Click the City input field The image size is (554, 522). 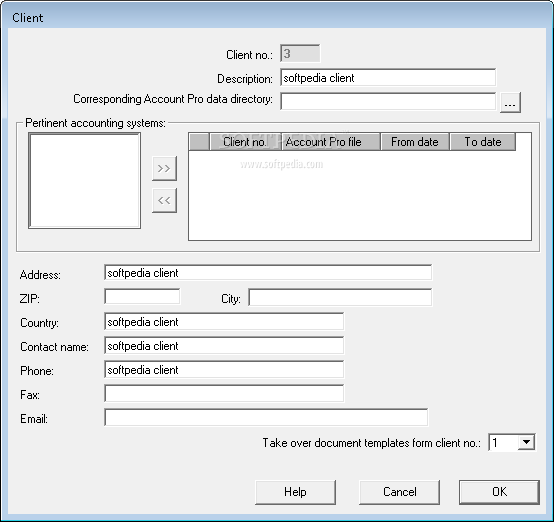click(340, 297)
